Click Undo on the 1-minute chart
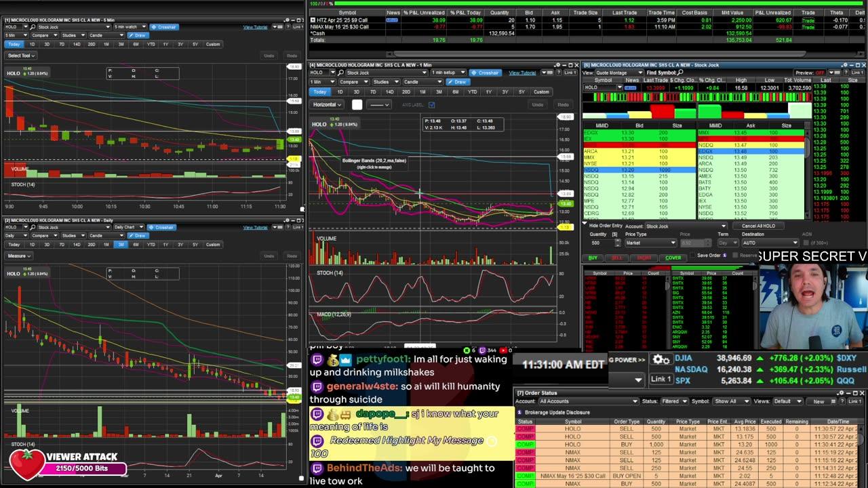Viewport: 868px width, 488px height. pos(538,105)
